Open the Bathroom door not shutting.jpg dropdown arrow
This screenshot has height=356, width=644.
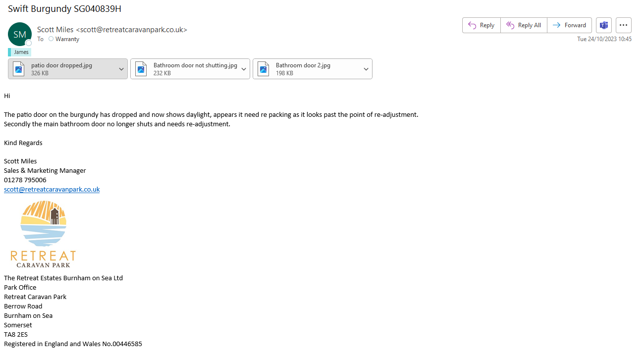(x=244, y=69)
